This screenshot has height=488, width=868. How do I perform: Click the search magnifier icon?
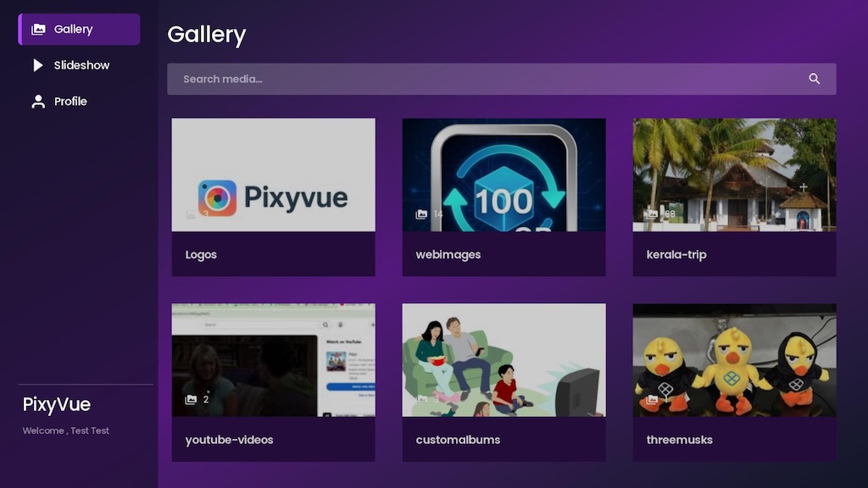[x=814, y=79]
